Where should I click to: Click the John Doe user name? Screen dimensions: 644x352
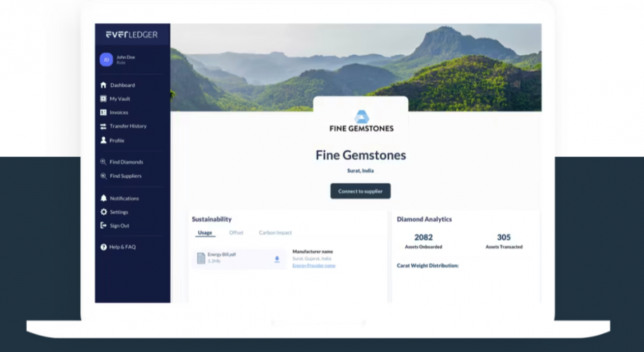click(126, 57)
